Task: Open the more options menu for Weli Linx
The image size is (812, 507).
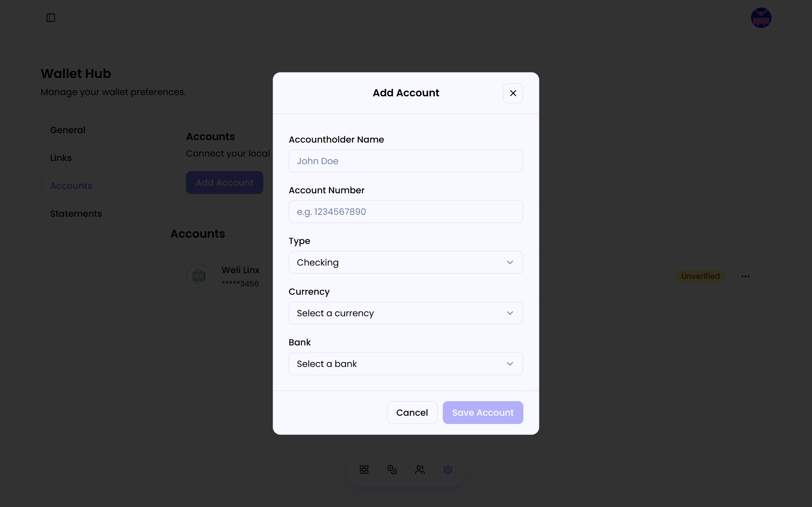Action: (x=745, y=276)
